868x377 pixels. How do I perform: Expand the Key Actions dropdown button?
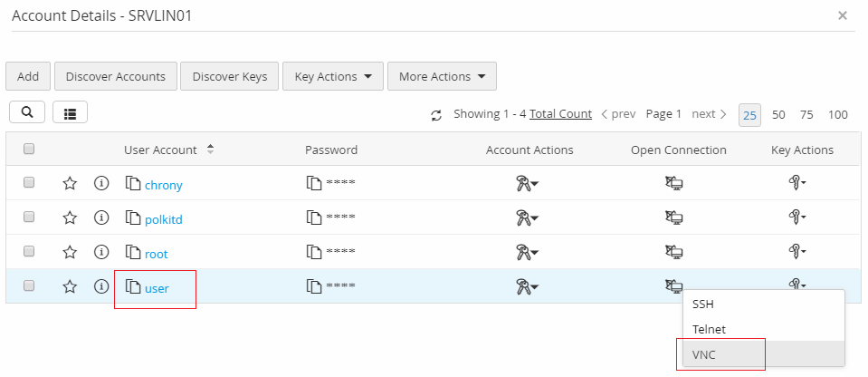pyautogui.click(x=332, y=77)
